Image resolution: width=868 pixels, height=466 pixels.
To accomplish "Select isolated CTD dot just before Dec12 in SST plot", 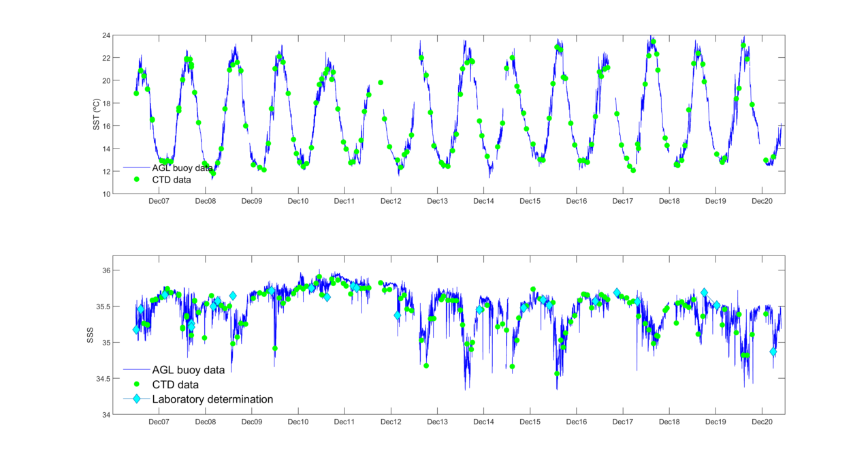I will pyautogui.click(x=381, y=82).
